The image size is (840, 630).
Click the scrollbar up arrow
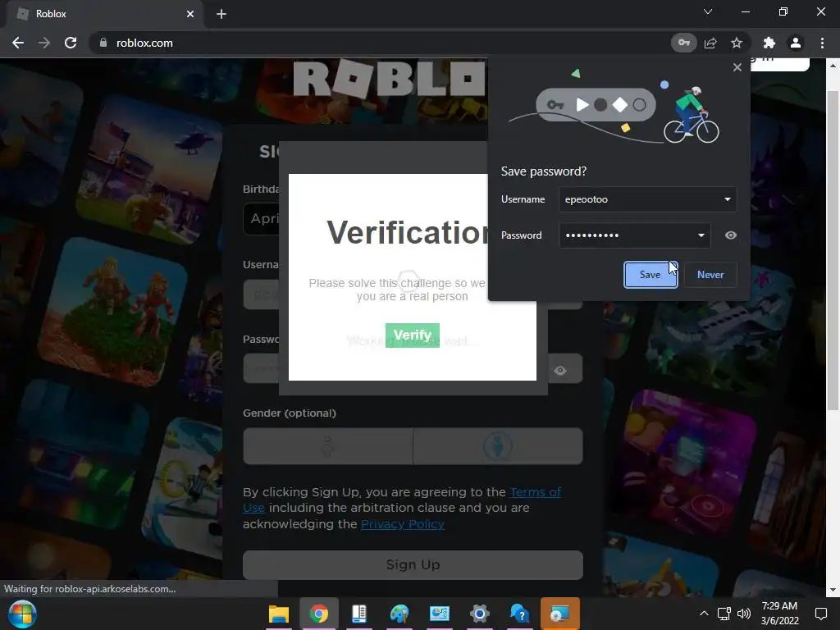tap(833, 66)
